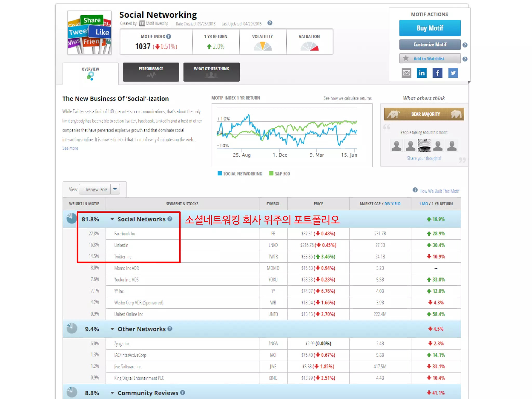Image resolution: width=532 pixels, height=399 pixels.
Task: Click help icon beside Motif Index label
Action: pos(169,36)
